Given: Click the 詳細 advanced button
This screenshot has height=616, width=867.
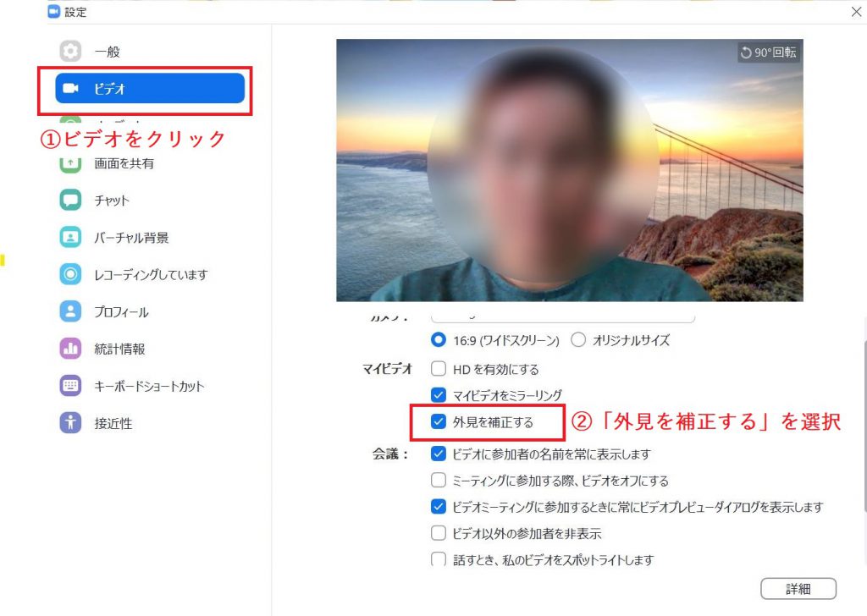Looking at the screenshot, I should pos(798,589).
